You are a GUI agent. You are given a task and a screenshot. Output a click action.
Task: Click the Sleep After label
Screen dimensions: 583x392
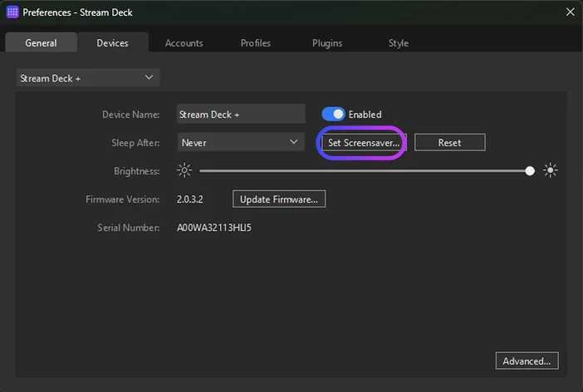point(135,143)
